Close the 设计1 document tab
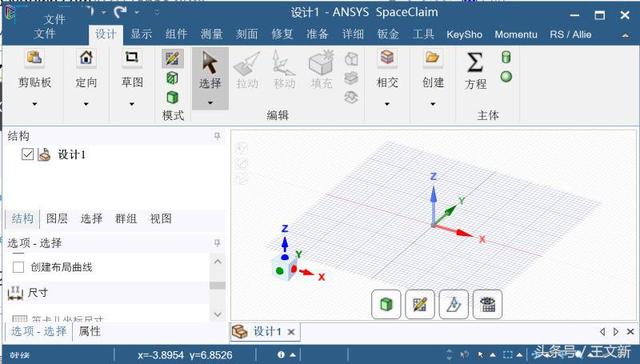This screenshot has width=640, height=364. pos(291,332)
